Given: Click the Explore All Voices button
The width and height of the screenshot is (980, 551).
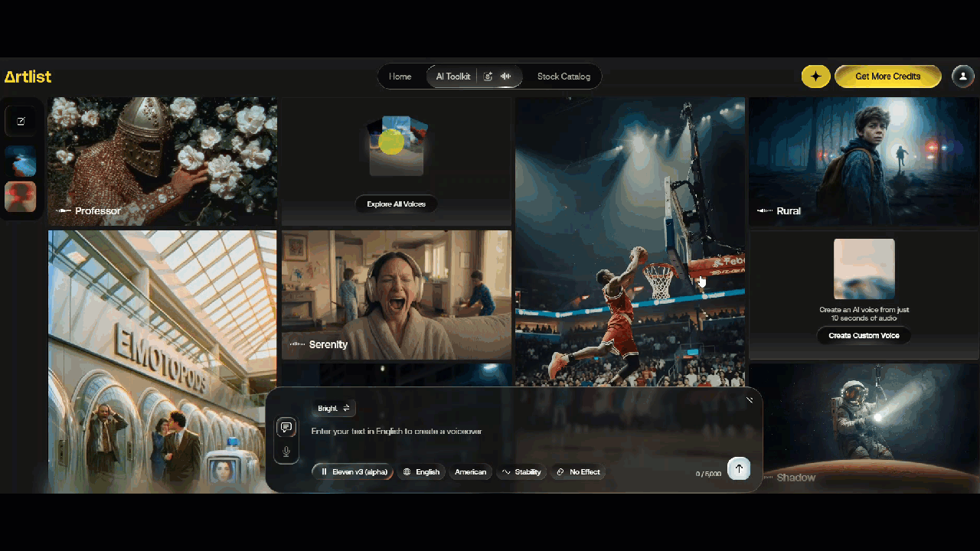Looking at the screenshot, I should (396, 204).
